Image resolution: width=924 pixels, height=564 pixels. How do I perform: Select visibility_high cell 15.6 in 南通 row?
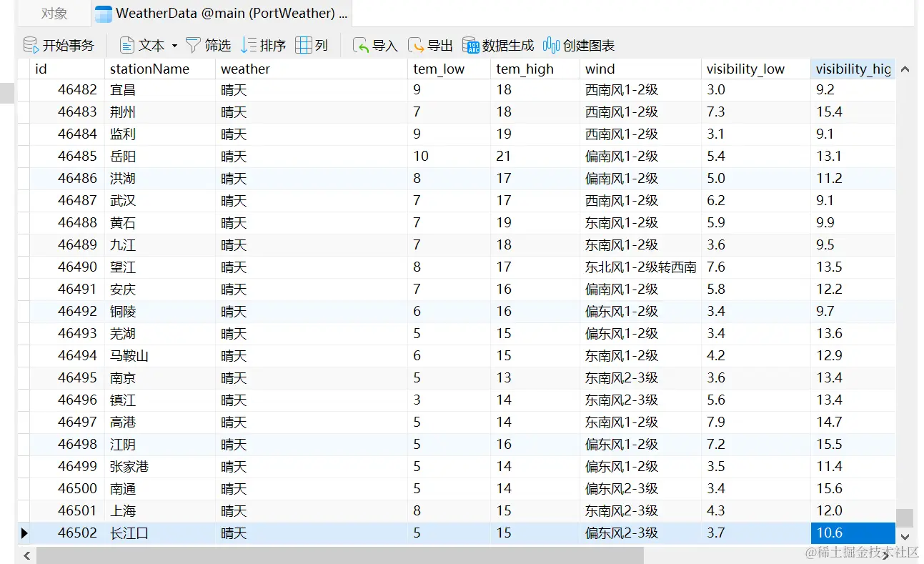[x=853, y=488]
